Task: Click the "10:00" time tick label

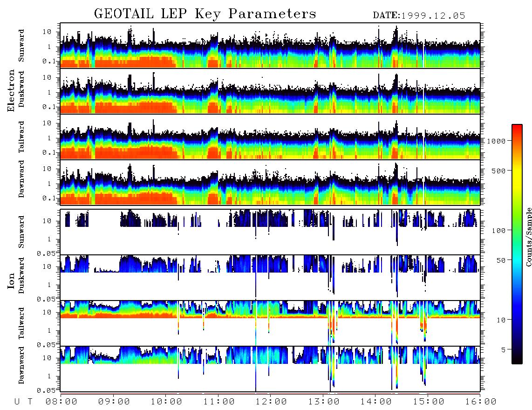Action: 166,402
